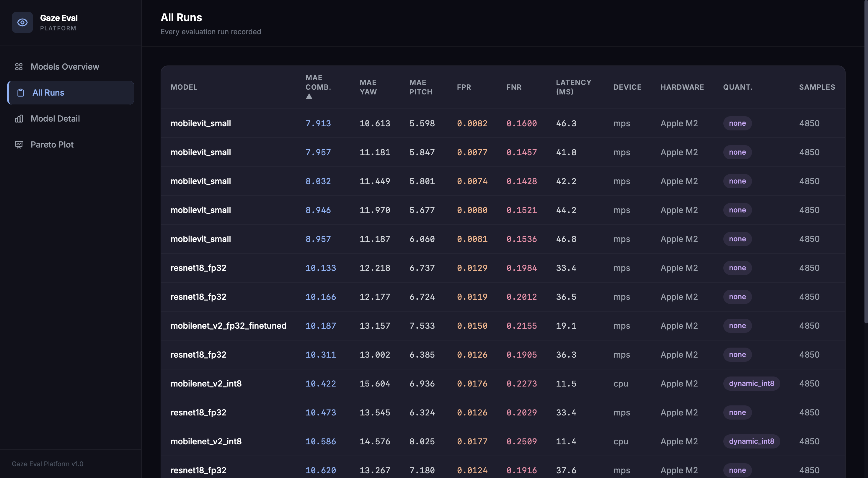
Task: Click mobilenet_v2_int8 row with MAE 10.586
Action: (503, 442)
